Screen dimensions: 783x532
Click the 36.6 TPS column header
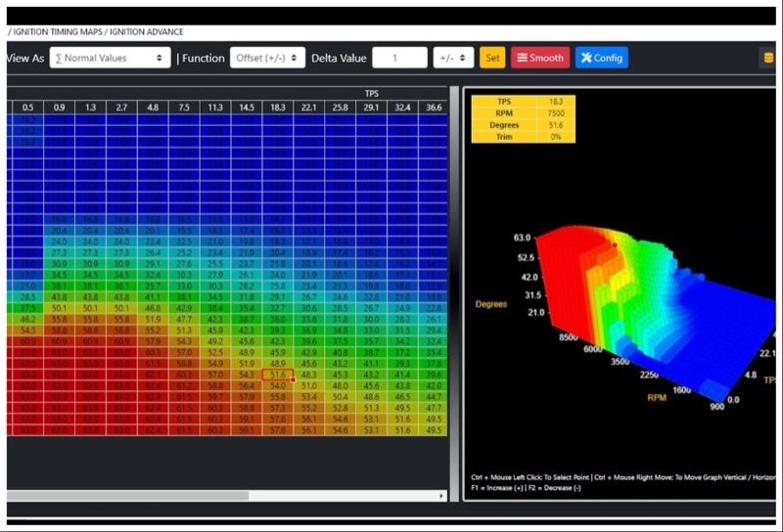434,107
